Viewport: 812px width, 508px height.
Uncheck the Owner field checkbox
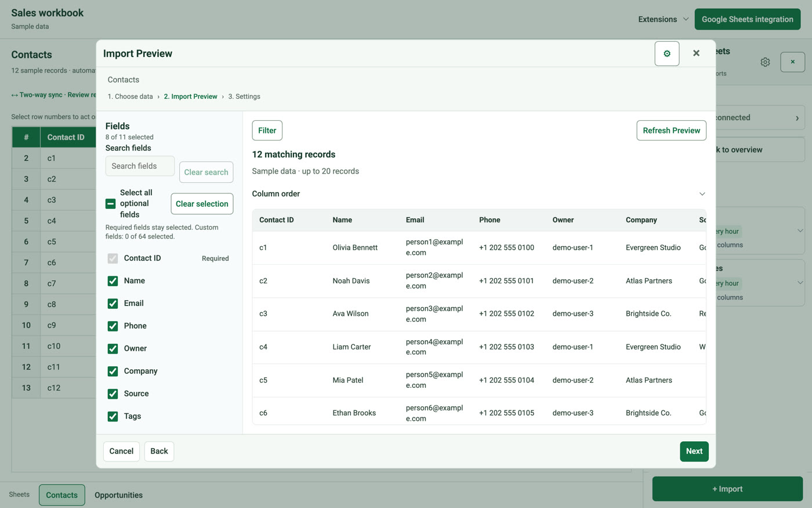click(x=113, y=349)
